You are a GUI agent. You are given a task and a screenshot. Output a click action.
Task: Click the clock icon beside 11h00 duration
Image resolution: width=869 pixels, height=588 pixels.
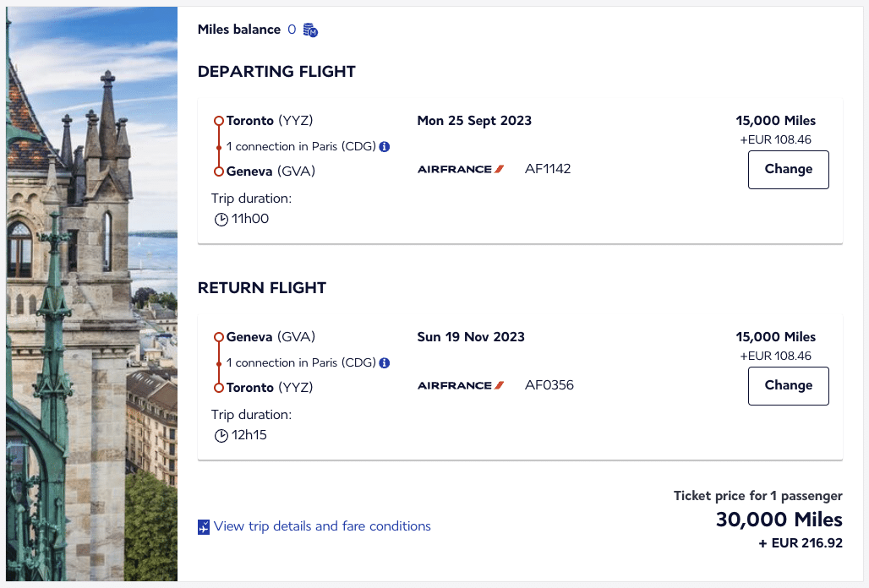click(221, 220)
